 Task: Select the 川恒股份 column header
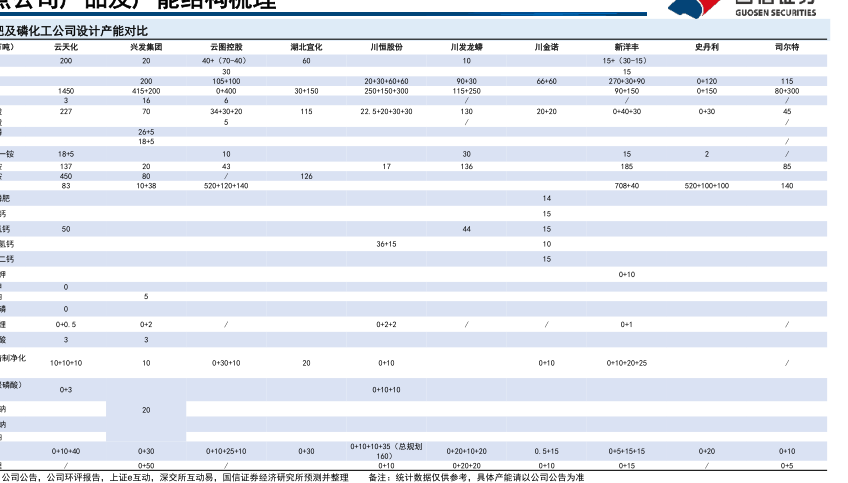[x=386, y=47]
